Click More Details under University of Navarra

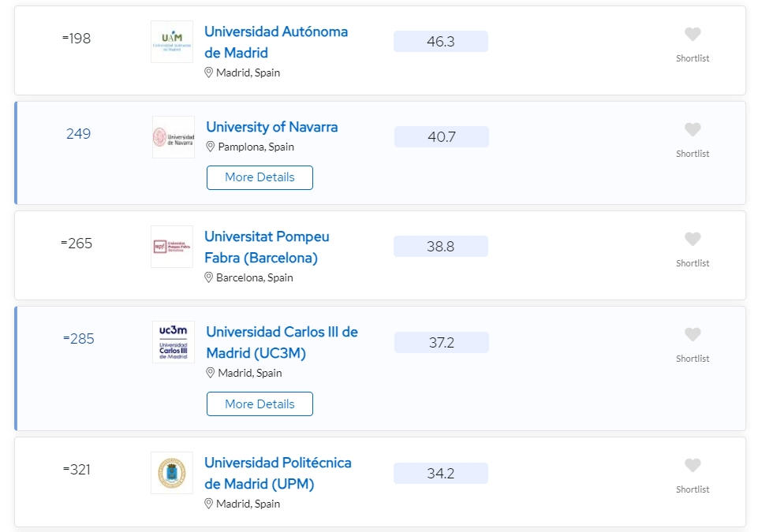pos(260,177)
